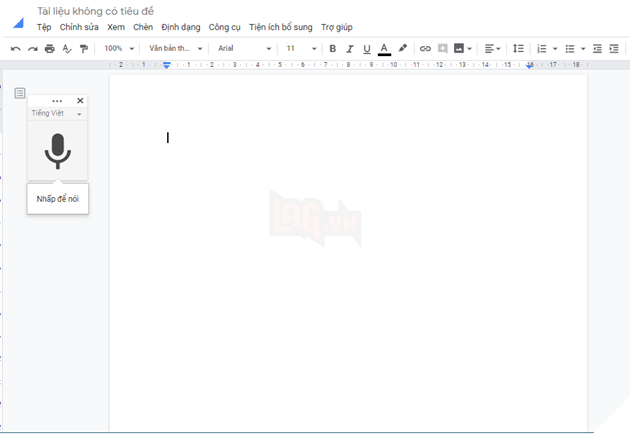This screenshot has width=630, height=437.
Task: Open the document outline icon
Action: [x=20, y=93]
